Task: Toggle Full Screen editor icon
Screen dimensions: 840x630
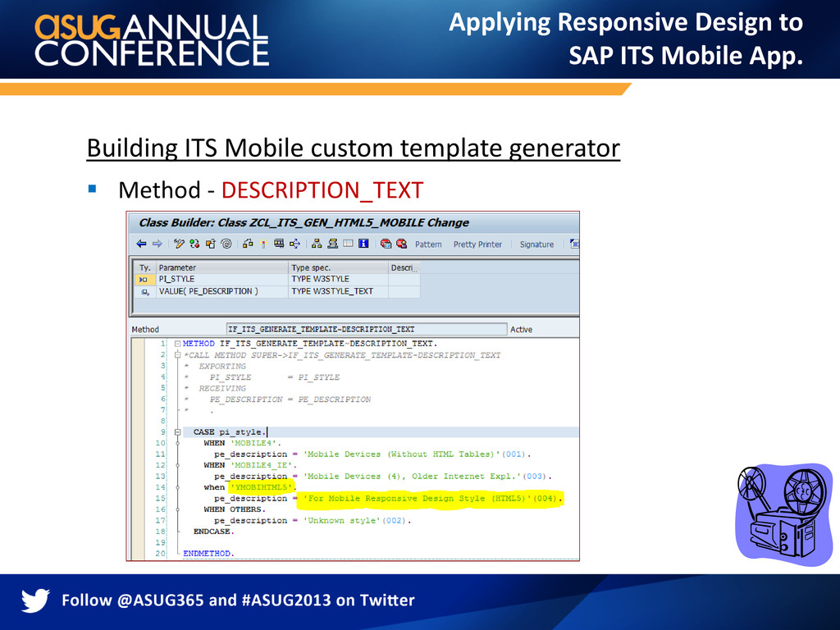Action: click(x=348, y=244)
